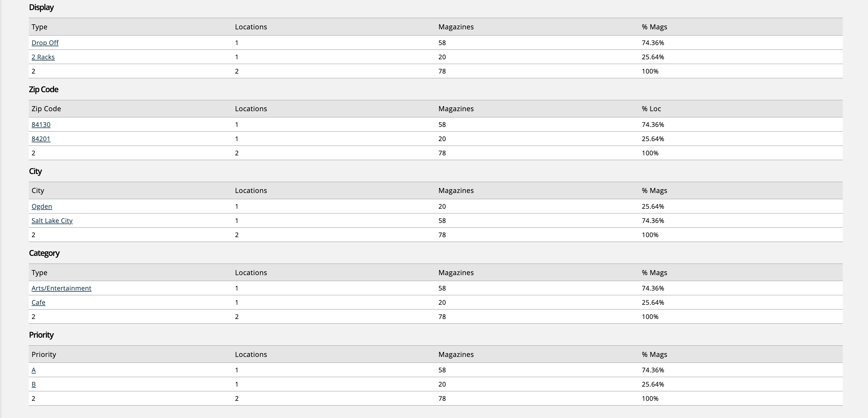Sort by the Locations column header
868x418 pixels.
[251, 27]
